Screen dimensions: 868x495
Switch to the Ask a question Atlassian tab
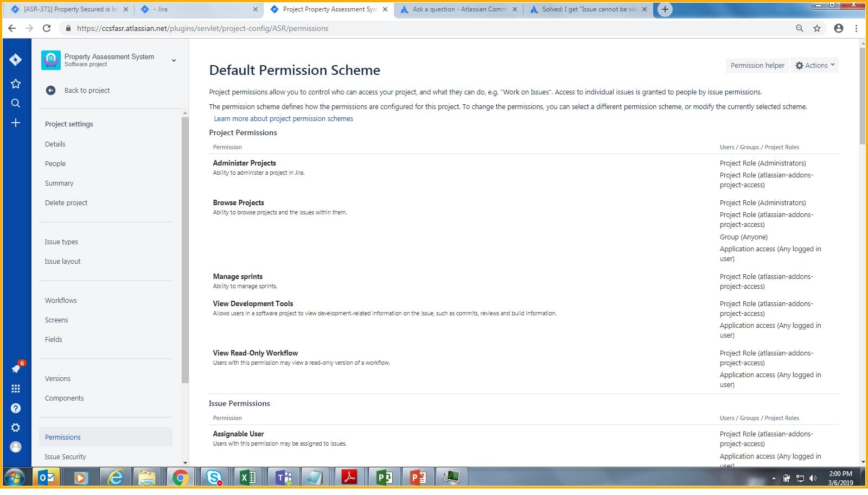458,9
